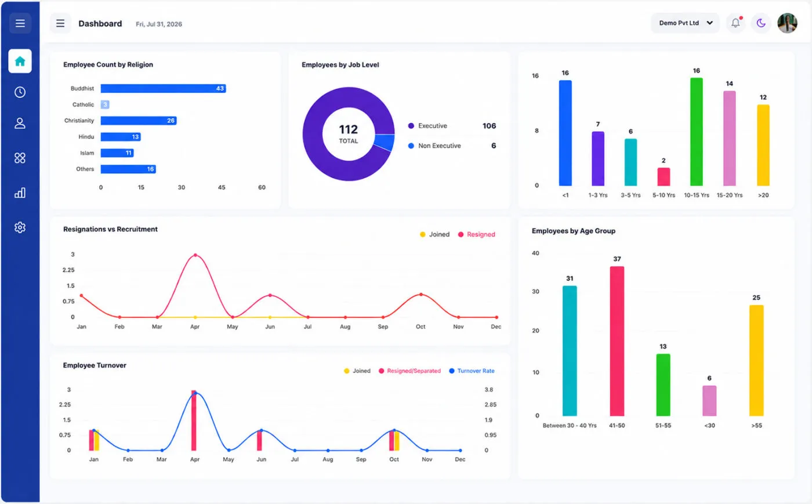Screen dimensions: 812x504
Task: Click the 41-50 age group bar
Action: pyautogui.click(x=617, y=341)
